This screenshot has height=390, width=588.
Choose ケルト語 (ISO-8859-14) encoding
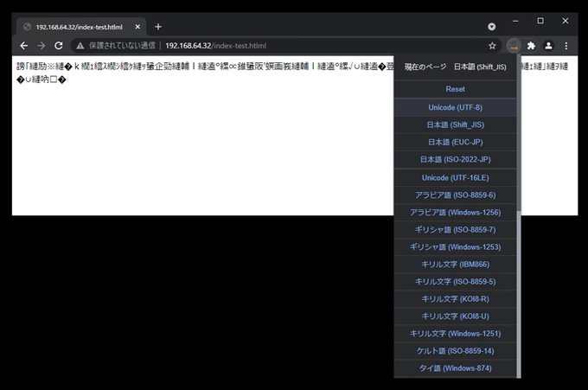click(455, 351)
